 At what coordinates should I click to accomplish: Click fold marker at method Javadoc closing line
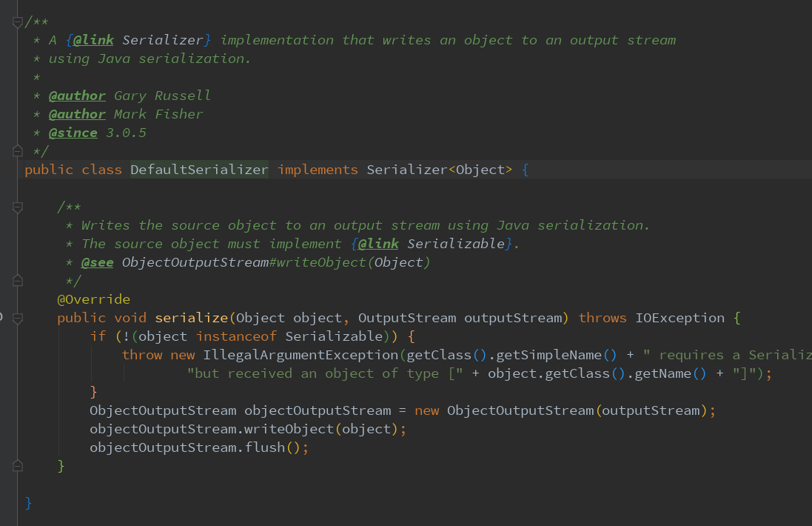(x=18, y=281)
